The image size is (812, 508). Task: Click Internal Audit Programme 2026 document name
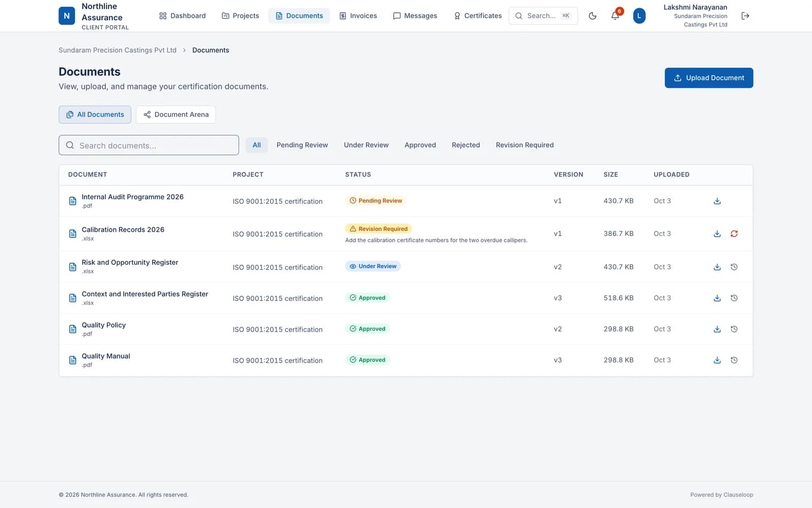132,197
